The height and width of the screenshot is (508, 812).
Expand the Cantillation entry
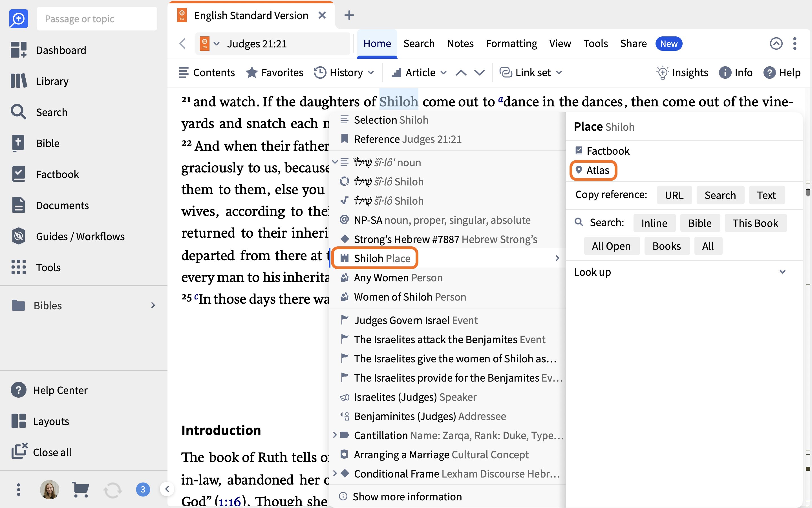click(335, 435)
